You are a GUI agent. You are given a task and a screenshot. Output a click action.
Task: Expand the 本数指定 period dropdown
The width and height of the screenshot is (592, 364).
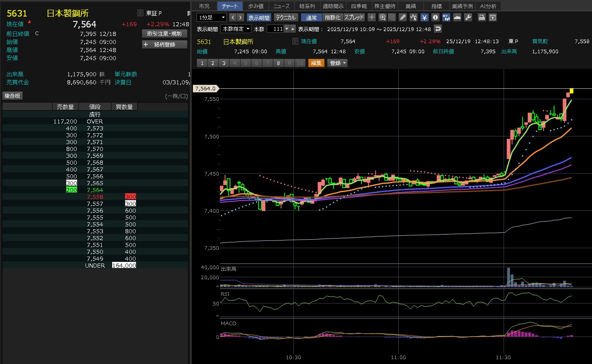(236, 29)
